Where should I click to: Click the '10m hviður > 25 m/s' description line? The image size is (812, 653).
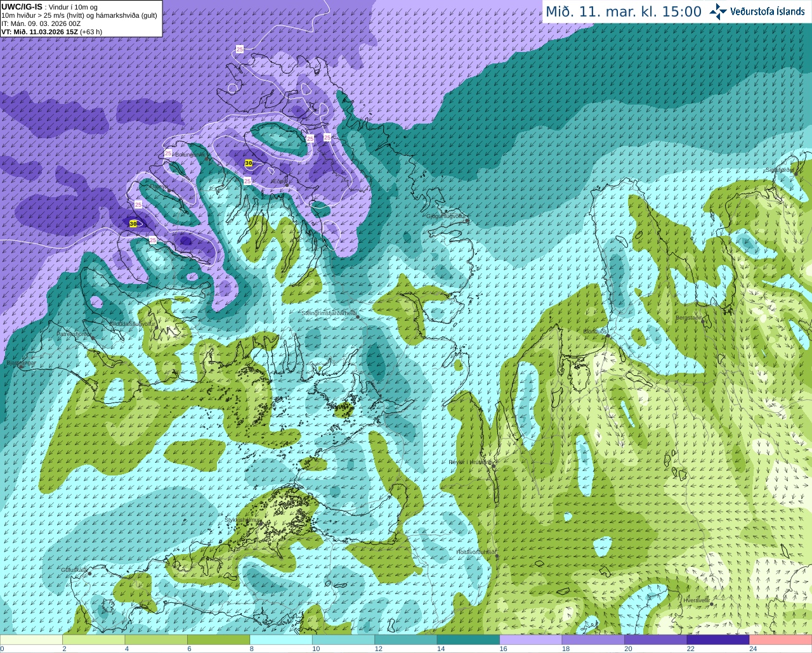(x=79, y=15)
